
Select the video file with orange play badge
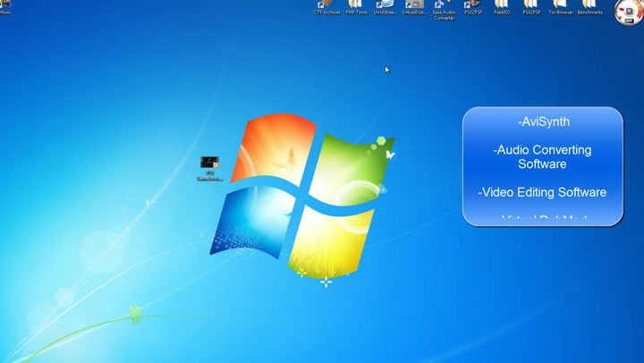(x=210, y=168)
